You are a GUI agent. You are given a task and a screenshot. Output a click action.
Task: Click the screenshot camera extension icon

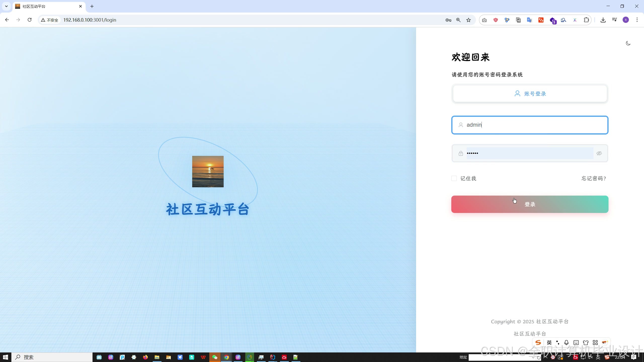click(484, 20)
